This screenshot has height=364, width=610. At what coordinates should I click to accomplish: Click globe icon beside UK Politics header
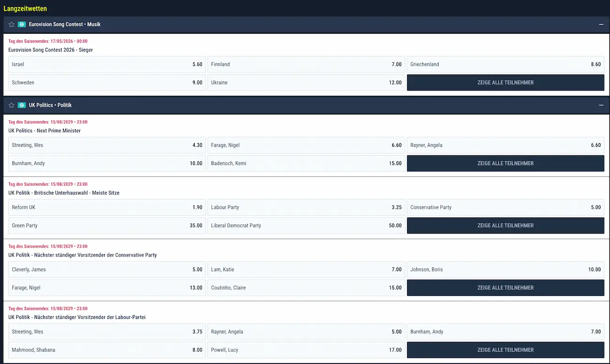click(x=22, y=105)
